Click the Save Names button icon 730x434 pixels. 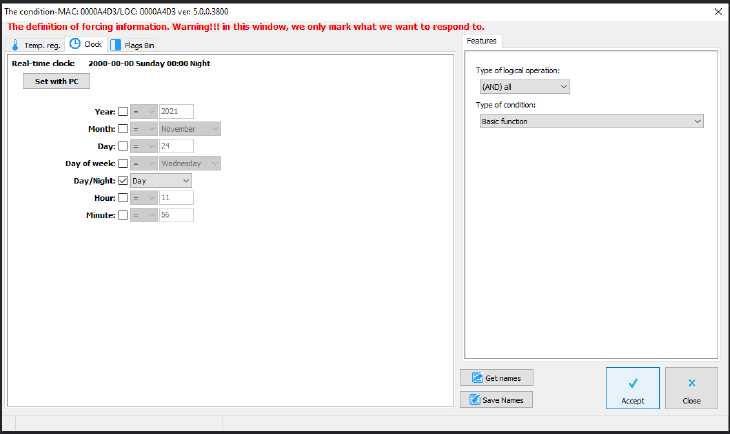point(474,400)
